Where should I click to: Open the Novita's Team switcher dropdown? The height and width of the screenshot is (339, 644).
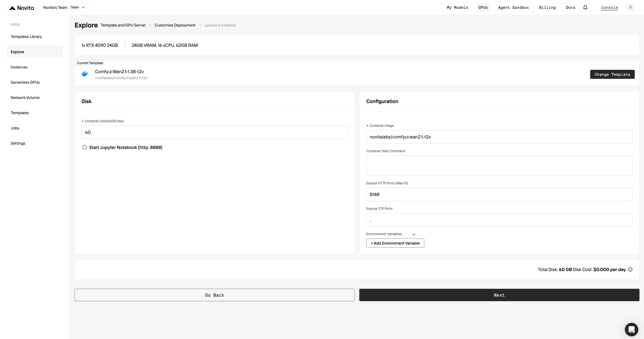pyautogui.click(x=64, y=8)
